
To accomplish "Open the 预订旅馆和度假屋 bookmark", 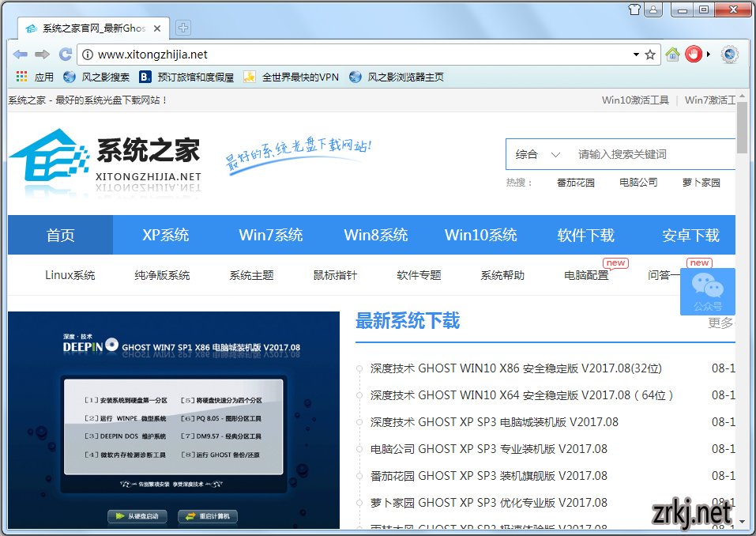I will click(x=186, y=77).
